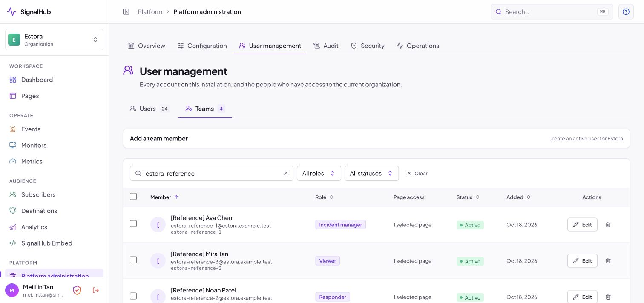Click the Analytics chart icon
644x303 pixels.
(13, 227)
